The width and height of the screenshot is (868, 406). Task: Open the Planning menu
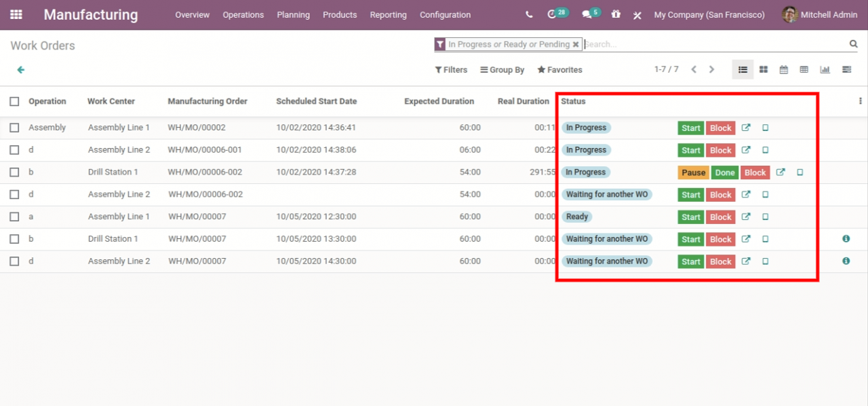click(293, 14)
